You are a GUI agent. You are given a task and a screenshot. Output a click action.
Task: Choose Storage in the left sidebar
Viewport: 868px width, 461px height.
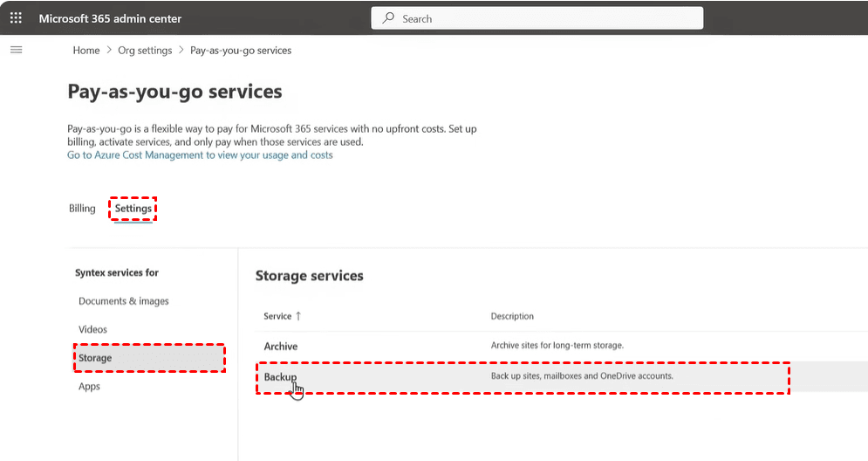(95, 358)
